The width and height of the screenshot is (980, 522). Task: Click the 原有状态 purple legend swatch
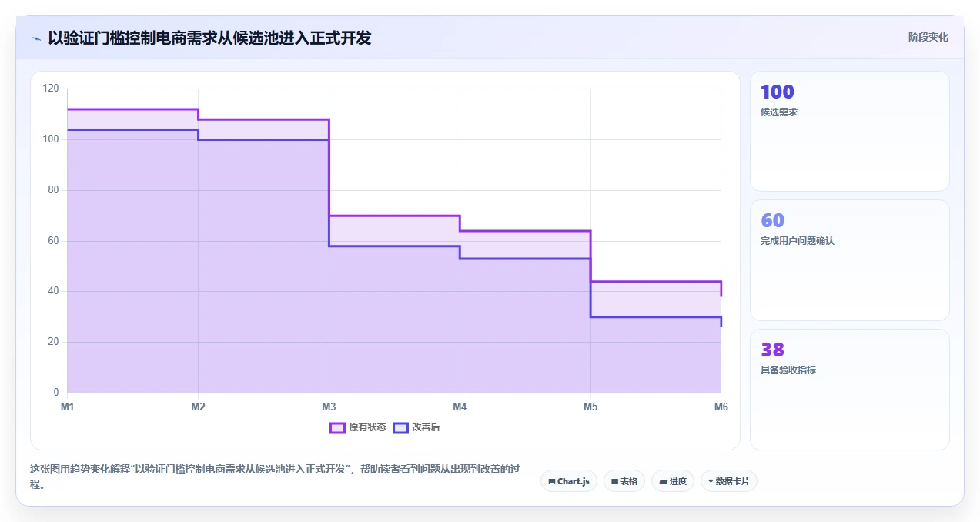click(337, 427)
